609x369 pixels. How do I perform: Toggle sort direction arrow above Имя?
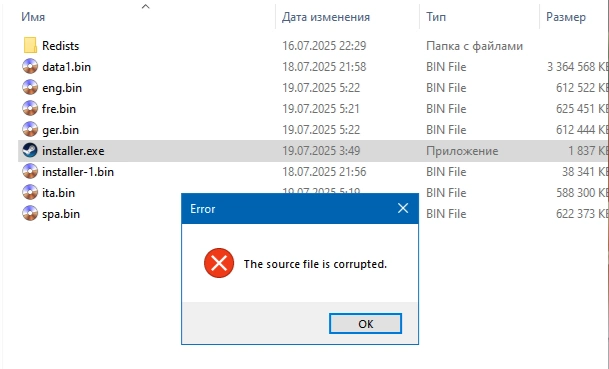(x=146, y=6)
